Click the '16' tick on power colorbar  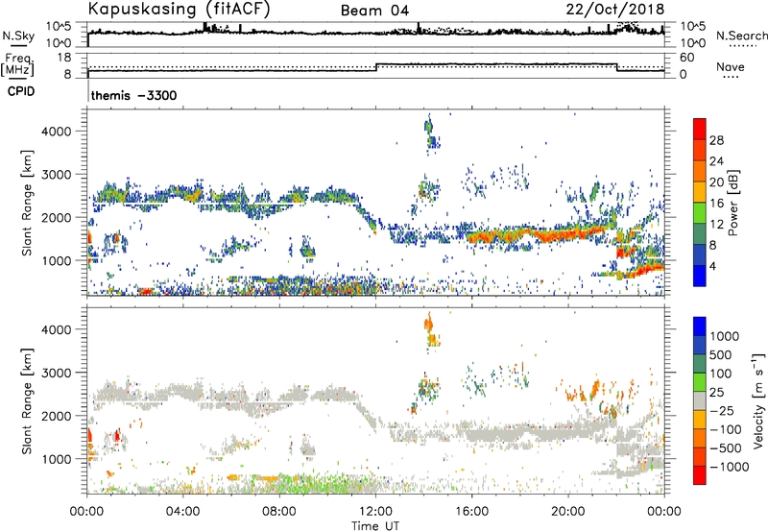[x=716, y=204]
